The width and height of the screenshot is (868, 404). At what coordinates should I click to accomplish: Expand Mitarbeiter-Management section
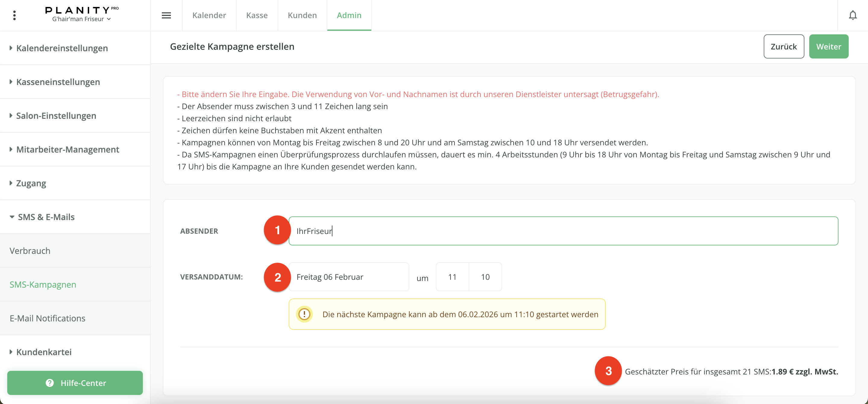click(x=68, y=149)
